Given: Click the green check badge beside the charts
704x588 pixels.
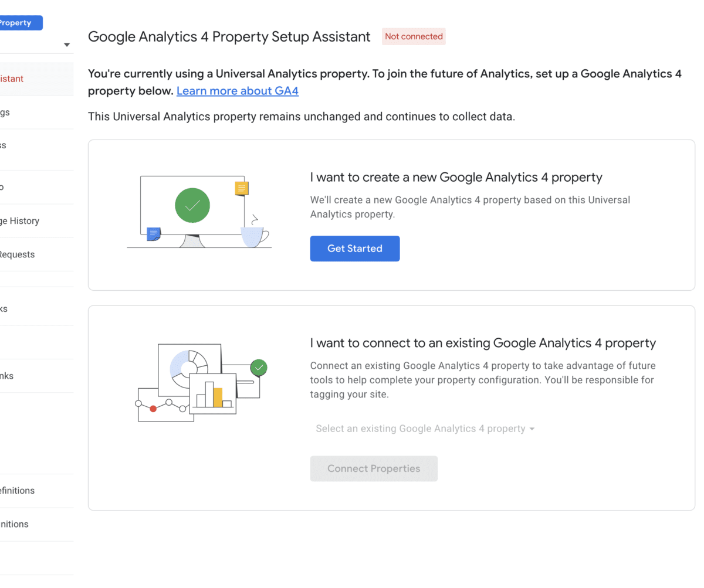Looking at the screenshot, I should point(259,368).
